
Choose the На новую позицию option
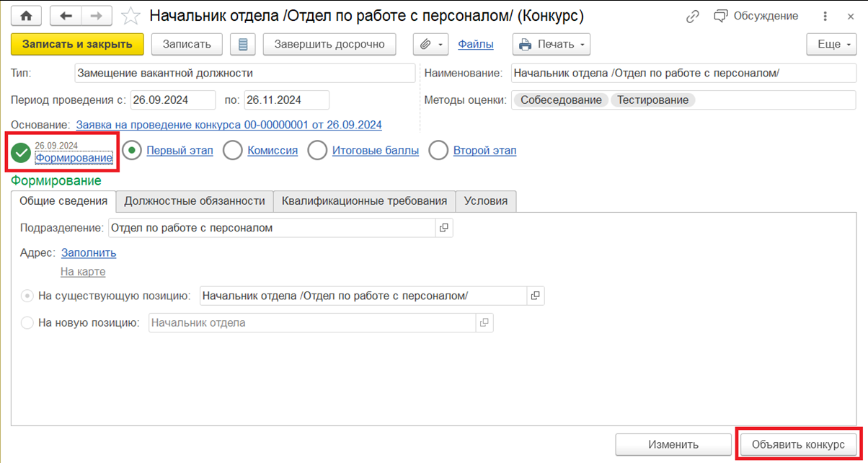click(x=27, y=323)
